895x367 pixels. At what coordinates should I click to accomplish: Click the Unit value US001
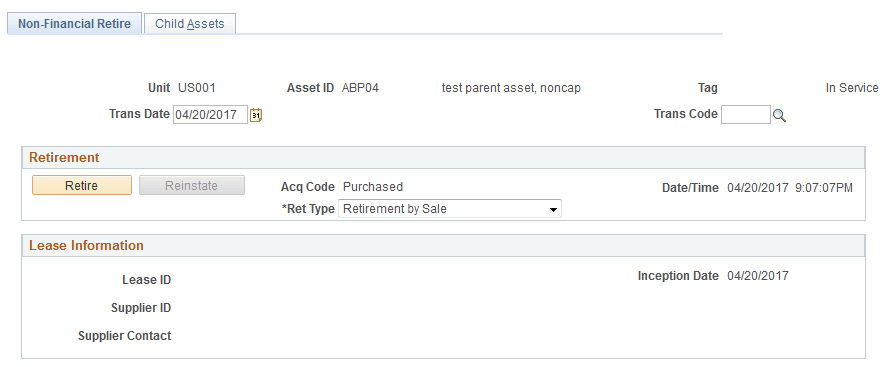[x=197, y=88]
